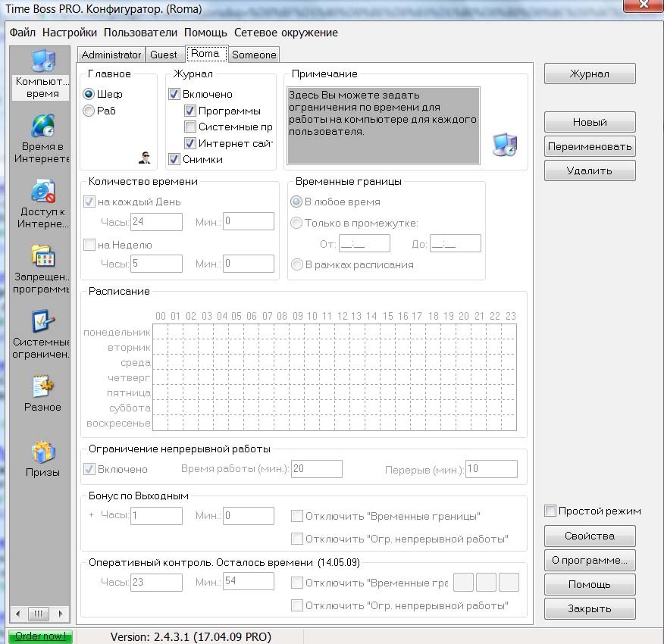Click the Перерыв (мин.) field
Viewport: 664px width, 644px height.
[491, 469]
